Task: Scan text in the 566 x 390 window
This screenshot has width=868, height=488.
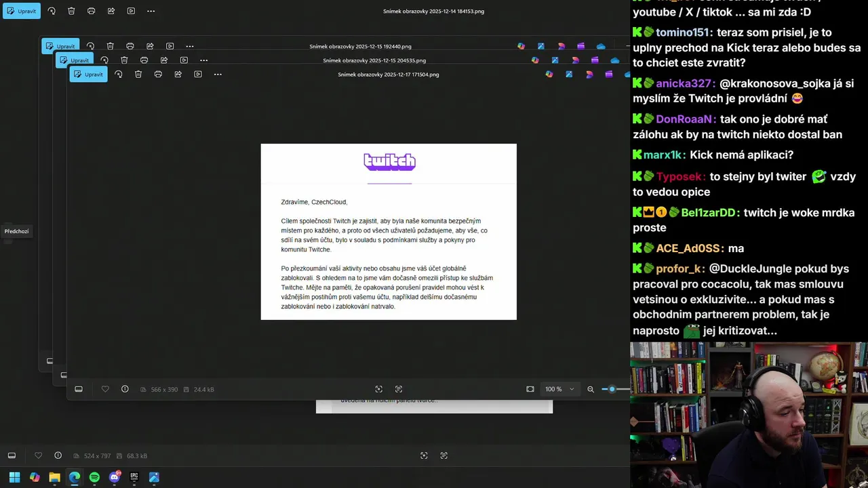Action: click(x=399, y=389)
